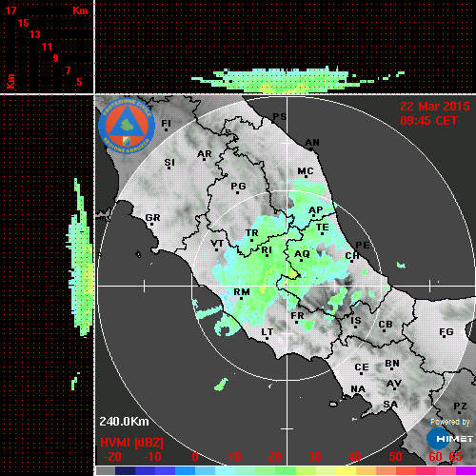The image size is (476, 476).
Task: Click the GR city label
Action: 152,218
